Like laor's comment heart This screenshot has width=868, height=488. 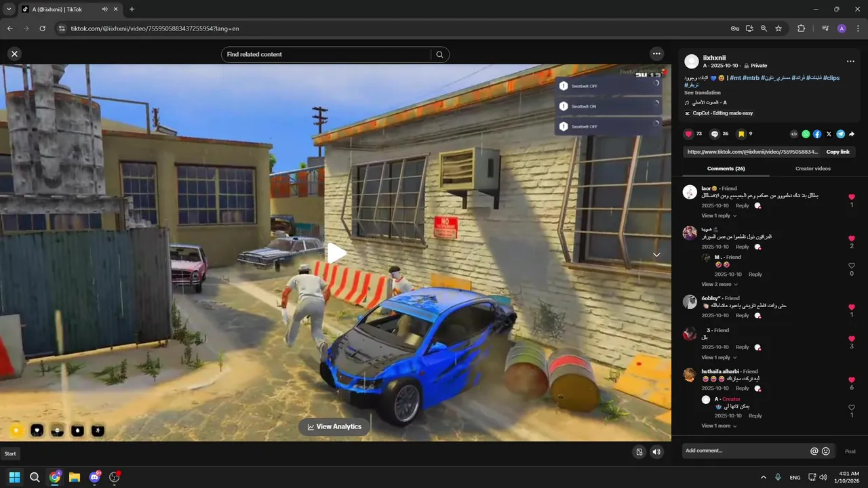pyautogui.click(x=852, y=197)
